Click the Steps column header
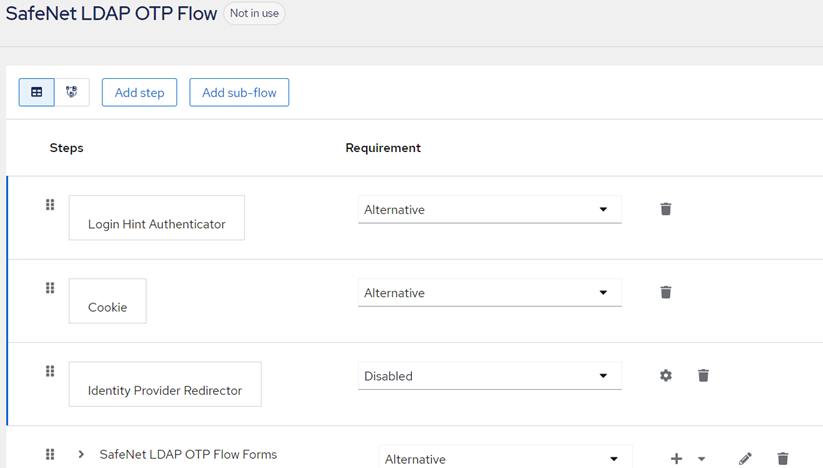This screenshot has width=823, height=468. pyautogui.click(x=66, y=148)
